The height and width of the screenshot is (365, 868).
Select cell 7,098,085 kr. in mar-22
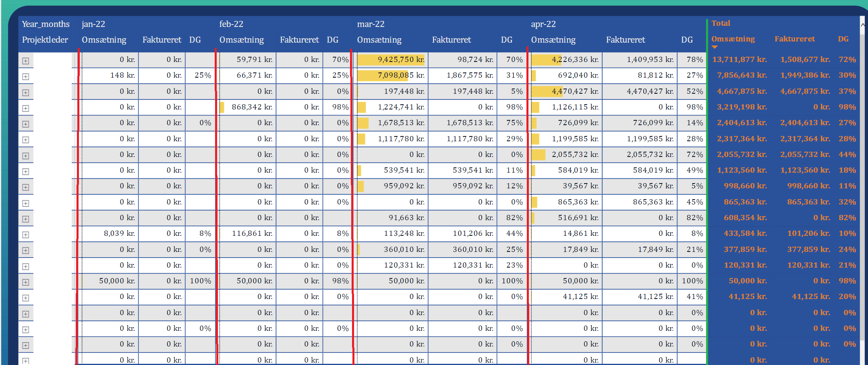pyautogui.click(x=390, y=75)
